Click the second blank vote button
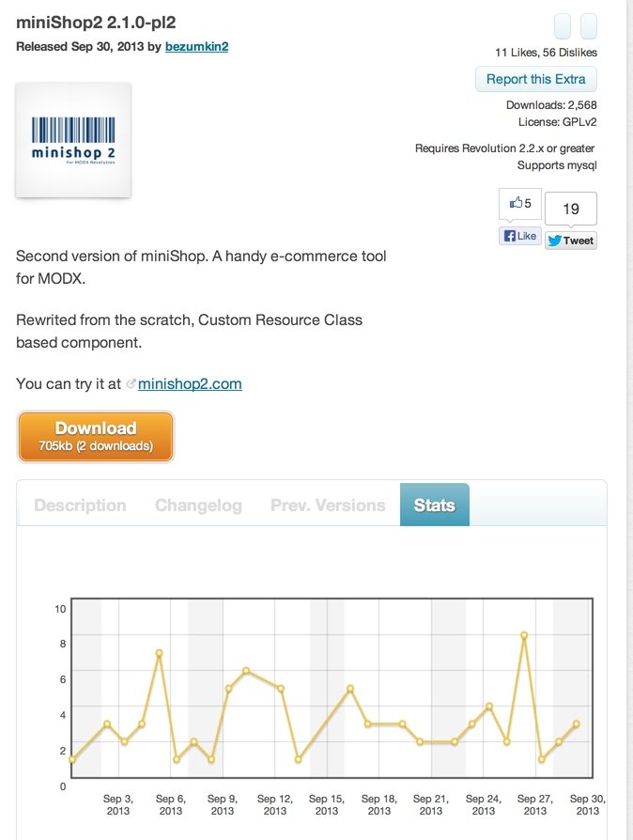633x840 pixels. click(589, 26)
